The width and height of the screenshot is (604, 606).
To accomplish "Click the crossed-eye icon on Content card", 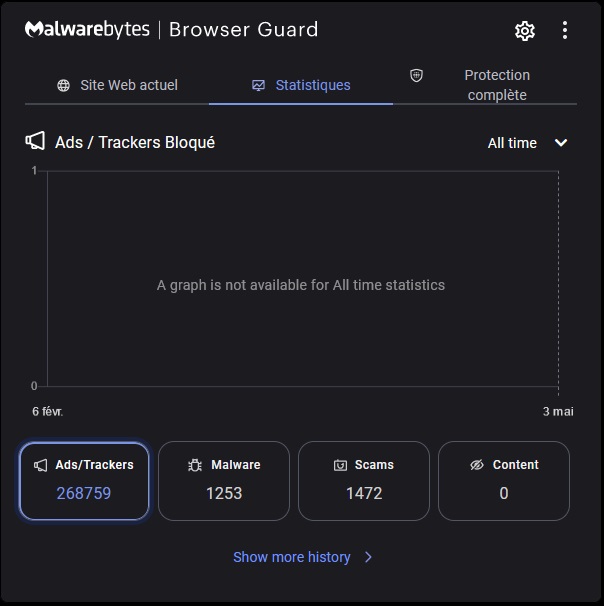I will (477, 465).
